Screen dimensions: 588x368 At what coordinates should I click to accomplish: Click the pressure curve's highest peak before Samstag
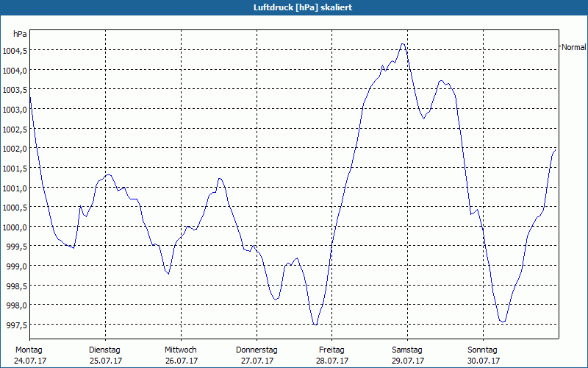coord(403,44)
